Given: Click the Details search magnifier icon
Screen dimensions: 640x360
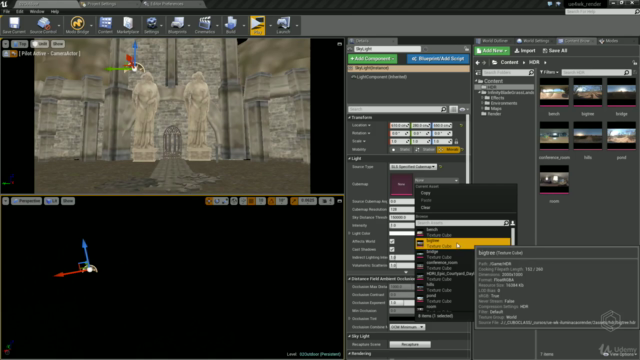Looking at the screenshot, I should 444,109.
